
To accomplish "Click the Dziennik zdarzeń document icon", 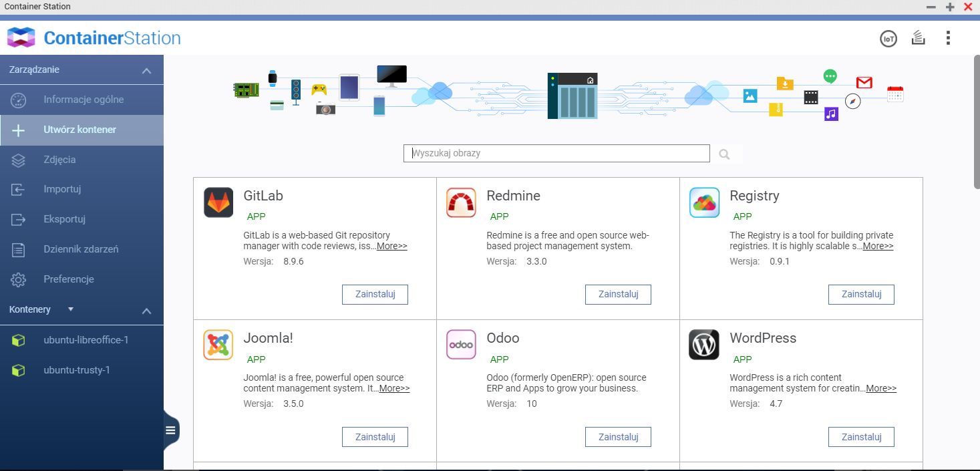I will 18,250.
